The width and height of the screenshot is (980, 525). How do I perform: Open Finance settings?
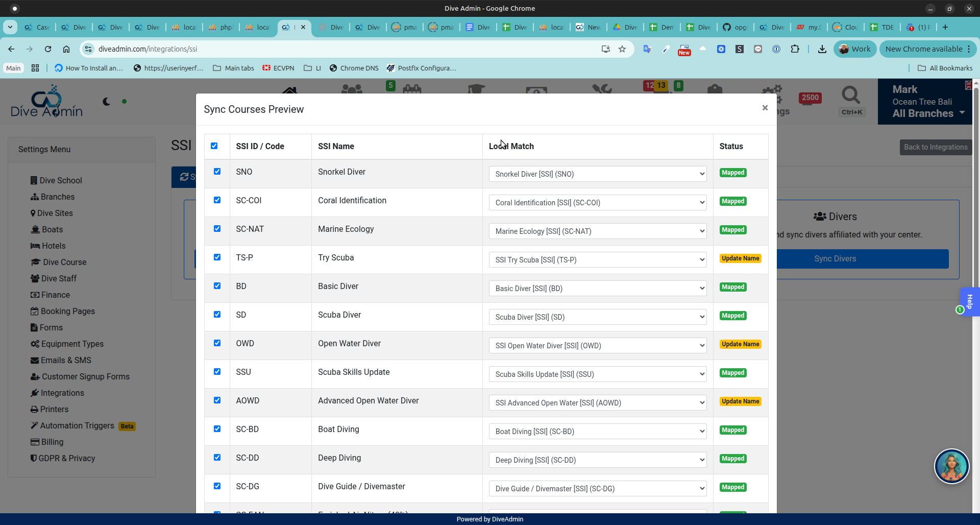(50, 295)
